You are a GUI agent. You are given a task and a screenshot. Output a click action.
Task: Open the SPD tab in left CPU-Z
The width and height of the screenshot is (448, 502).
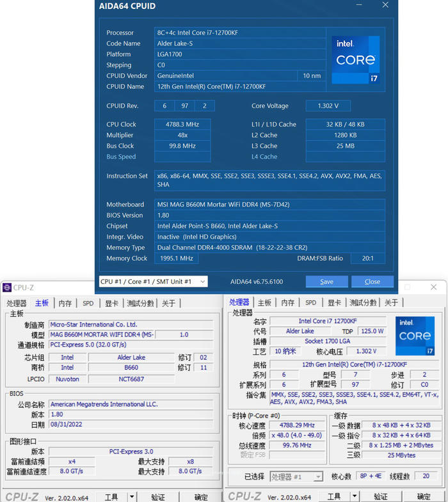click(88, 303)
